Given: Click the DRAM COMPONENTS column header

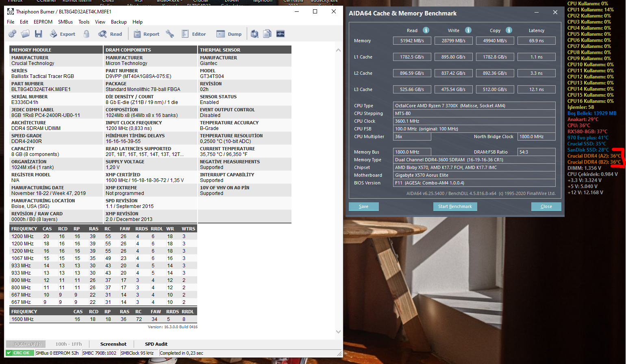Looking at the screenshot, I should tap(150, 50).
